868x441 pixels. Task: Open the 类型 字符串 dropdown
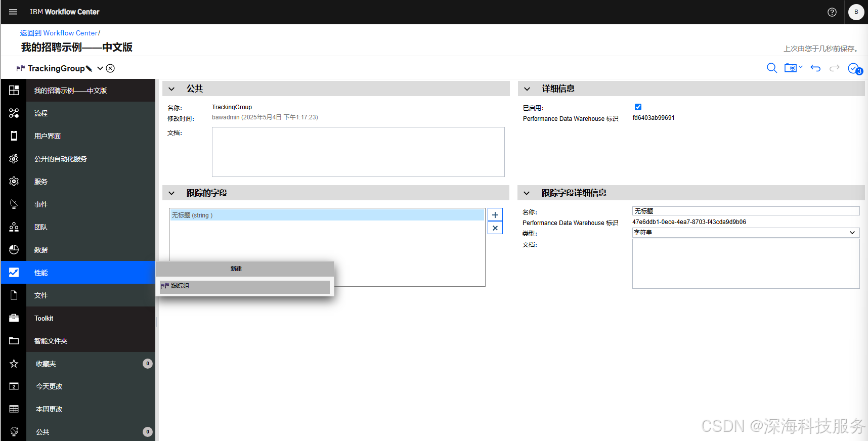746,233
